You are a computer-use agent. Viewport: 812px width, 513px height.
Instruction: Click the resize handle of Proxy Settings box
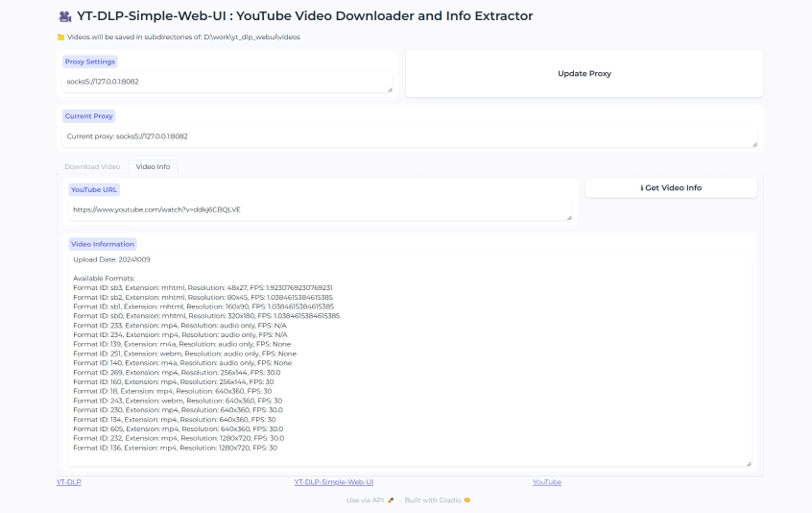click(x=390, y=89)
